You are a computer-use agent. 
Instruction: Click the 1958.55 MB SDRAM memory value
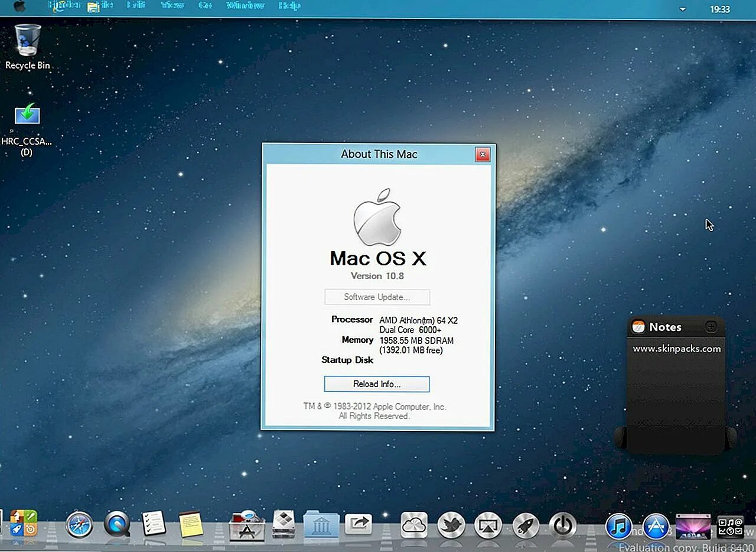tap(416, 341)
